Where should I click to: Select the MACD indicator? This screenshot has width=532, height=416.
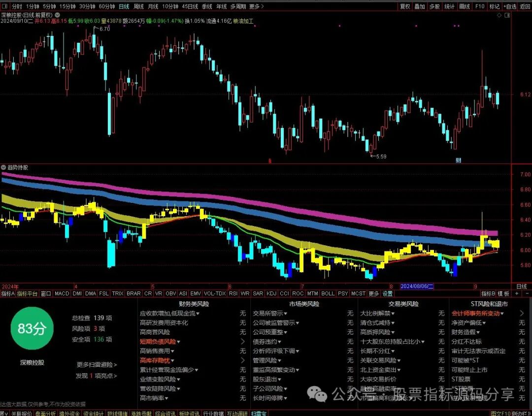coord(62,293)
